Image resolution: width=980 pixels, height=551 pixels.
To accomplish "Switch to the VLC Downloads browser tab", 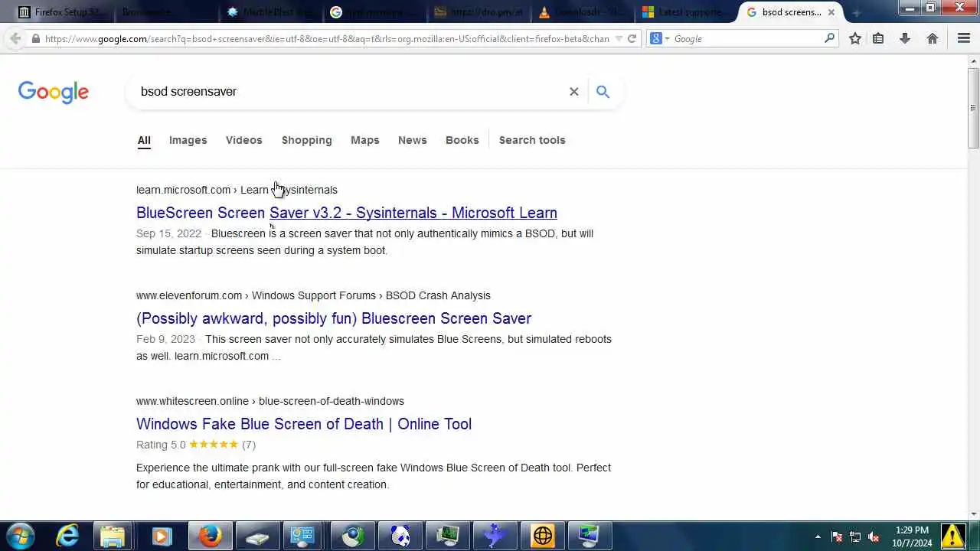I will (x=581, y=12).
